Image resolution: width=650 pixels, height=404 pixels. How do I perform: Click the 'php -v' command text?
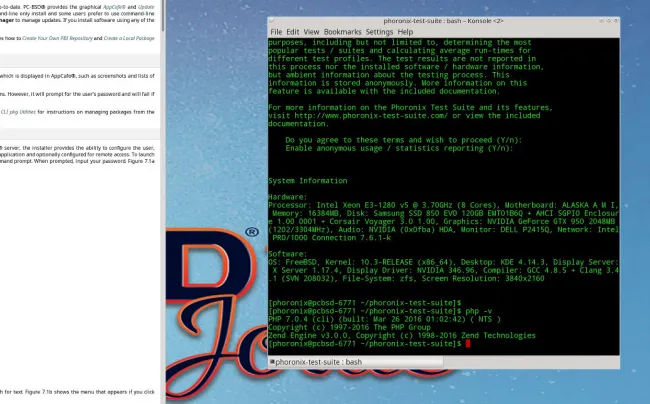pyautogui.click(x=479, y=311)
